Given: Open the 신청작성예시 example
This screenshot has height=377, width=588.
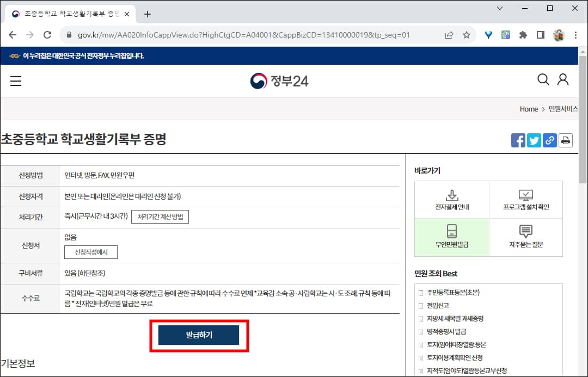Looking at the screenshot, I should (91, 251).
